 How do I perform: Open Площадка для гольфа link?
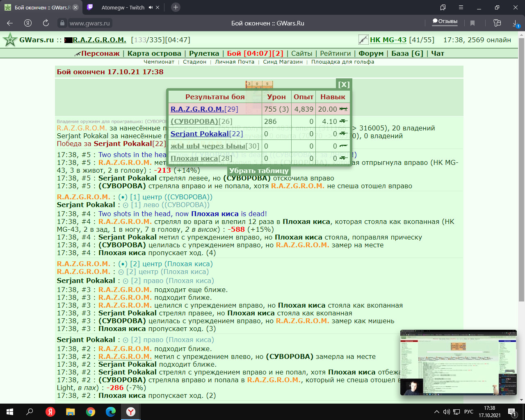342,62
